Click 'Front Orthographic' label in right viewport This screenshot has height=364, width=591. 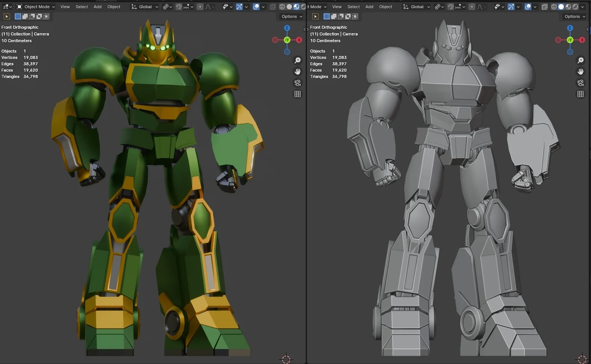pyautogui.click(x=329, y=27)
